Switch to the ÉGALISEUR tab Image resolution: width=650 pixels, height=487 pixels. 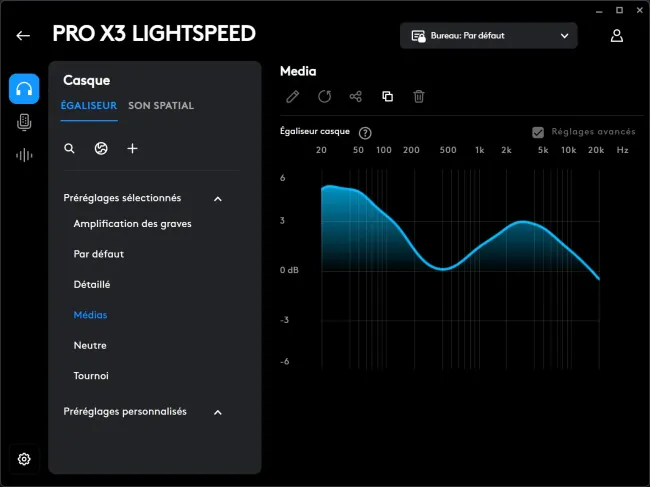pyautogui.click(x=89, y=106)
